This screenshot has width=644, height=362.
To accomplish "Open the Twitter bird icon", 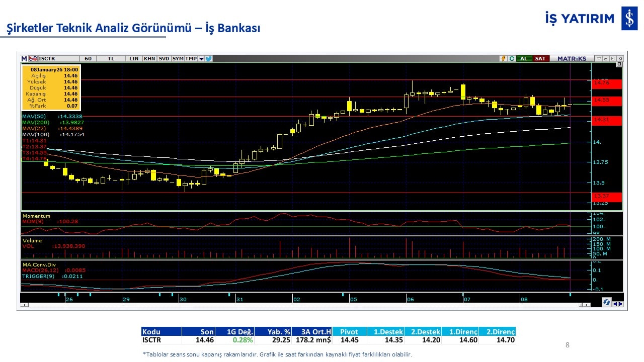I will click(209, 59).
